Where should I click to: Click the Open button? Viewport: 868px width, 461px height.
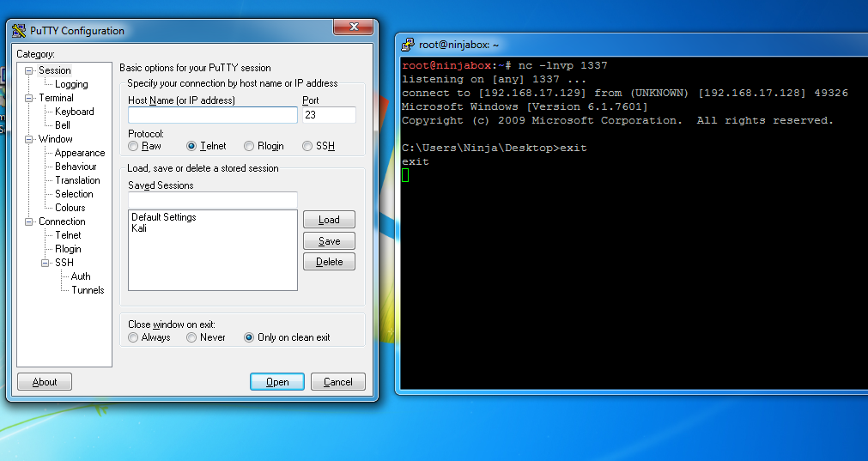coord(276,382)
